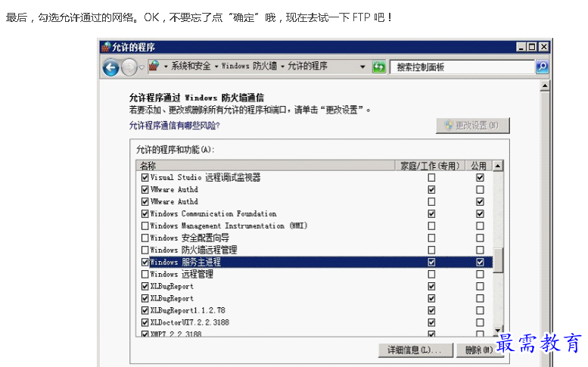Close the 允许的程序 window
Image resolution: width=588 pixels, height=367 pixels.
[544, 47]
